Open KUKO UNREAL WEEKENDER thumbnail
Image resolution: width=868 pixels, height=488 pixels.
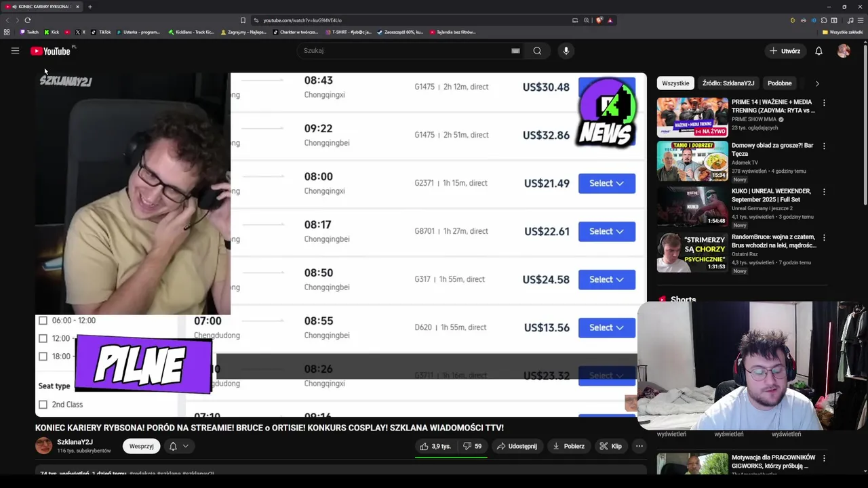(x=692, y=207)
